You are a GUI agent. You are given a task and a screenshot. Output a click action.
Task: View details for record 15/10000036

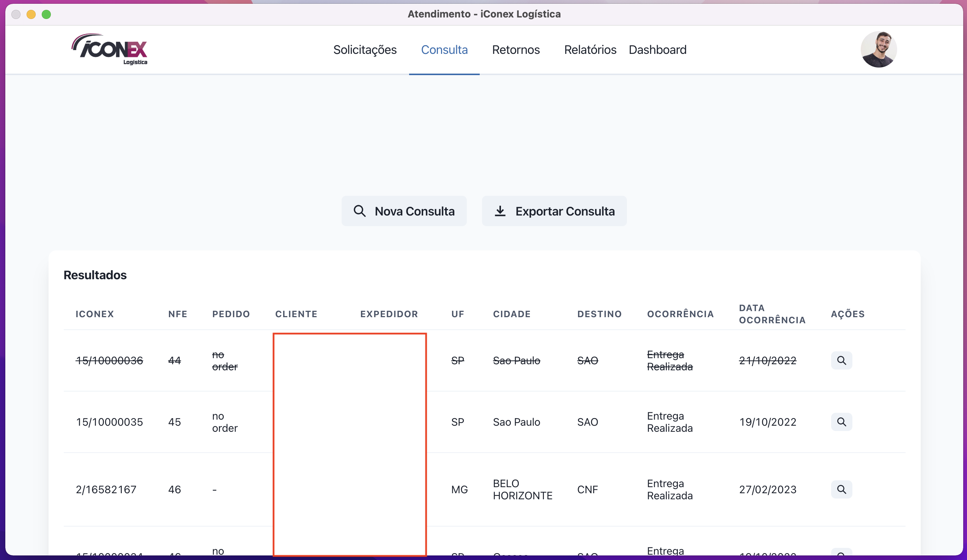click(x=841, y=360)
